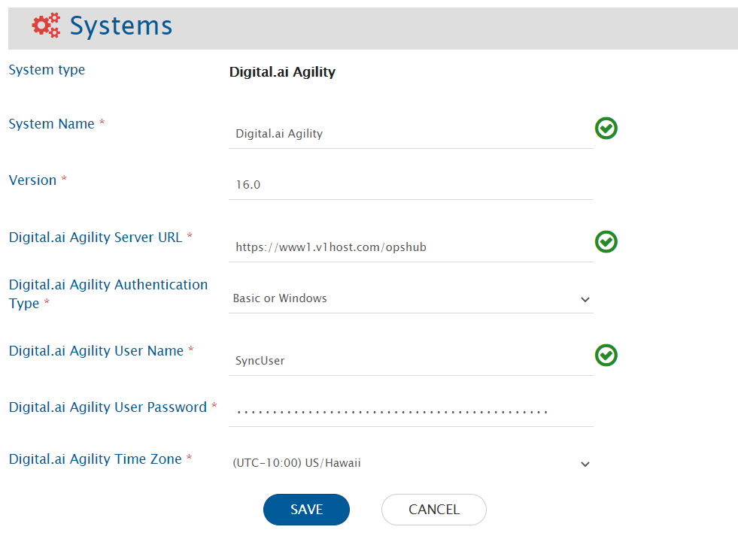Click the green checkmark beside User Name
The width and height of the screenshot is (738, 560).
click(x=606, y=355)
